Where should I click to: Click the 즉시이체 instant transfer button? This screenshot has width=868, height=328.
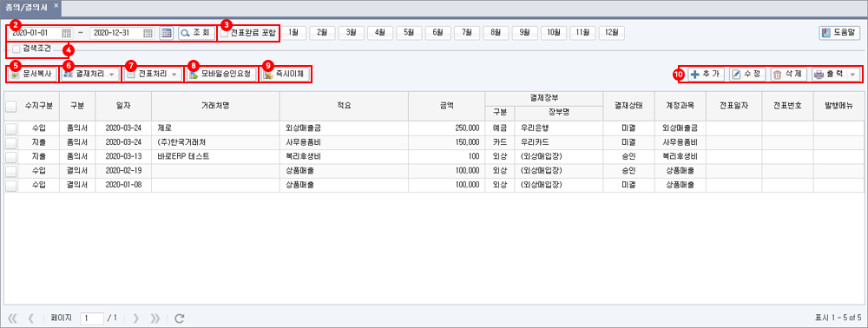click(284, 74)
